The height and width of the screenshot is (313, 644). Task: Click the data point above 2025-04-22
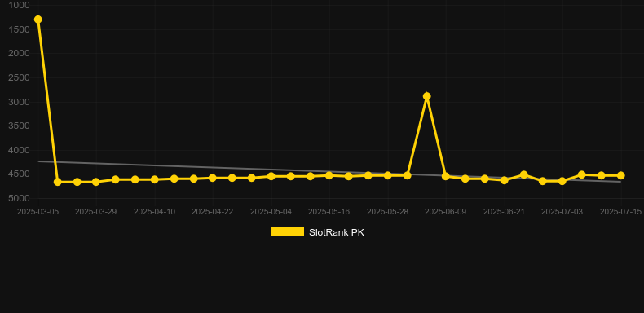(212, 178)
